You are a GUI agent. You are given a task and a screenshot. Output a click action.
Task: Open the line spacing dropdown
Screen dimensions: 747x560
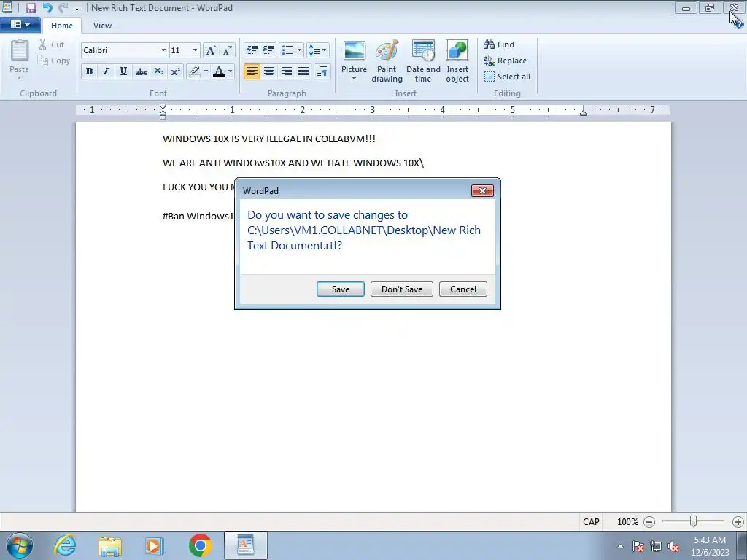pyautogui.click(x=318, y=50)
